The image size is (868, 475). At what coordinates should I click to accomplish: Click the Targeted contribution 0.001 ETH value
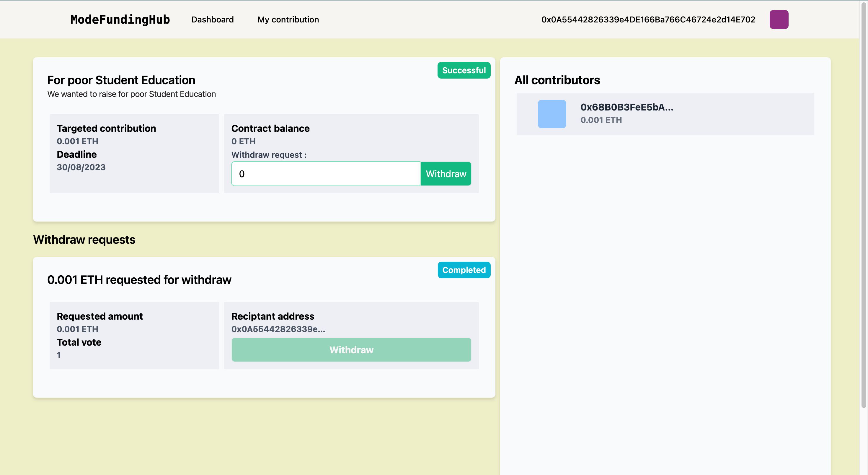pyautogui.click(x=77, y=141)
